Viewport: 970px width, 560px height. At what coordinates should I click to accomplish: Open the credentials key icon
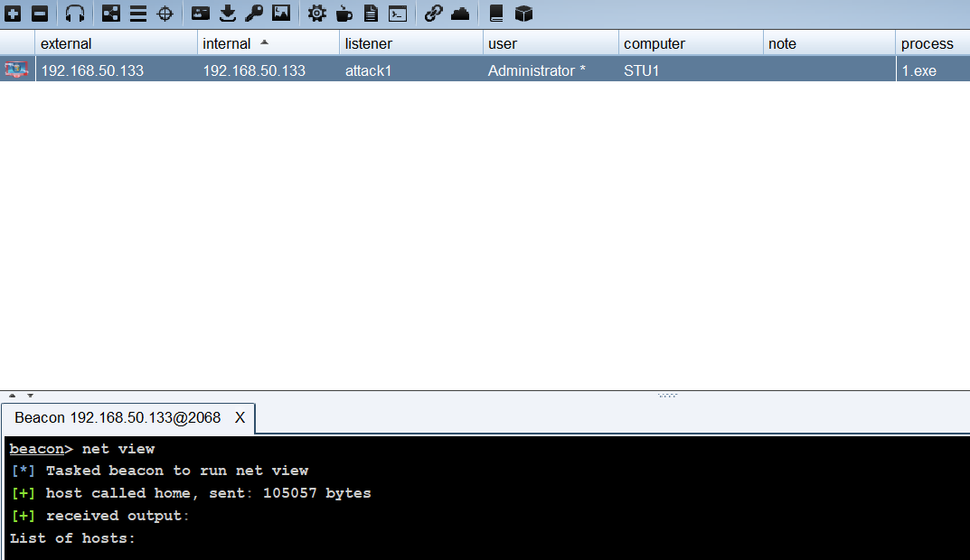[254, 14]
